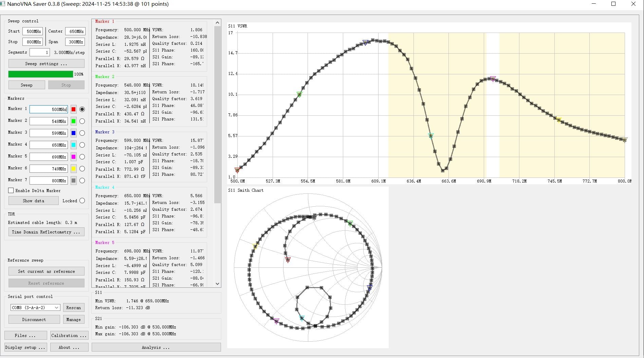Click the red marker on the Smith chart
Image resolution: width=644 pixels, height=358 pixels.
[288, 260]
